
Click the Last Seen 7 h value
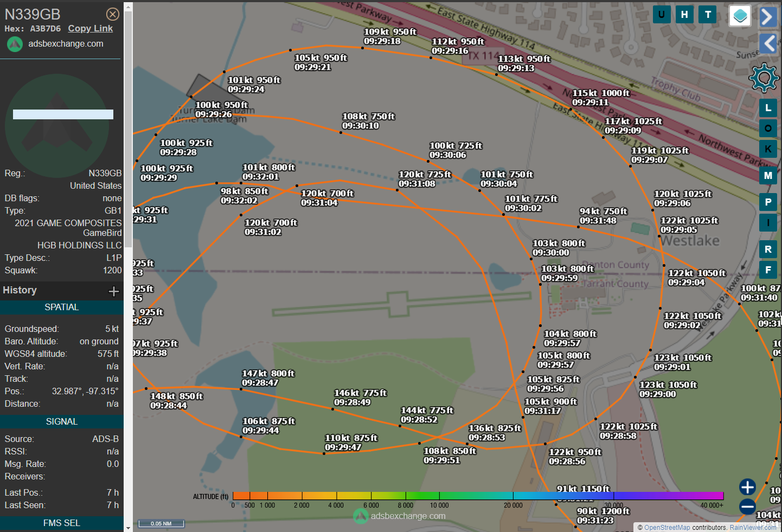112,505
